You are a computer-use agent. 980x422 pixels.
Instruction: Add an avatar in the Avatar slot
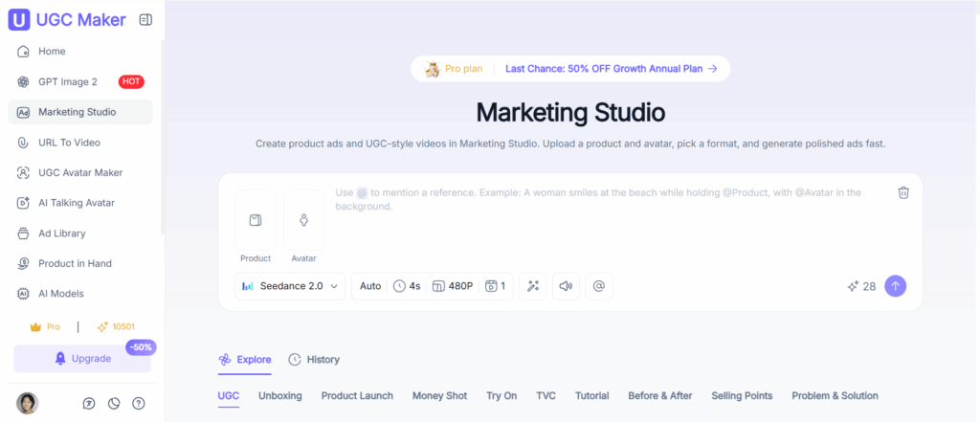[x=303, y=220]
